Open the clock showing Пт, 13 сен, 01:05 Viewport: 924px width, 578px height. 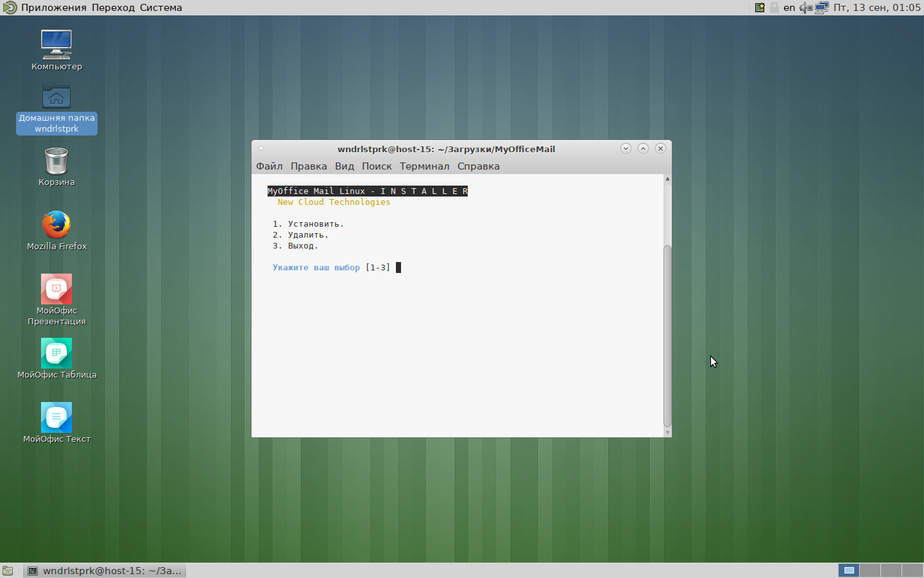click(877, 8)
